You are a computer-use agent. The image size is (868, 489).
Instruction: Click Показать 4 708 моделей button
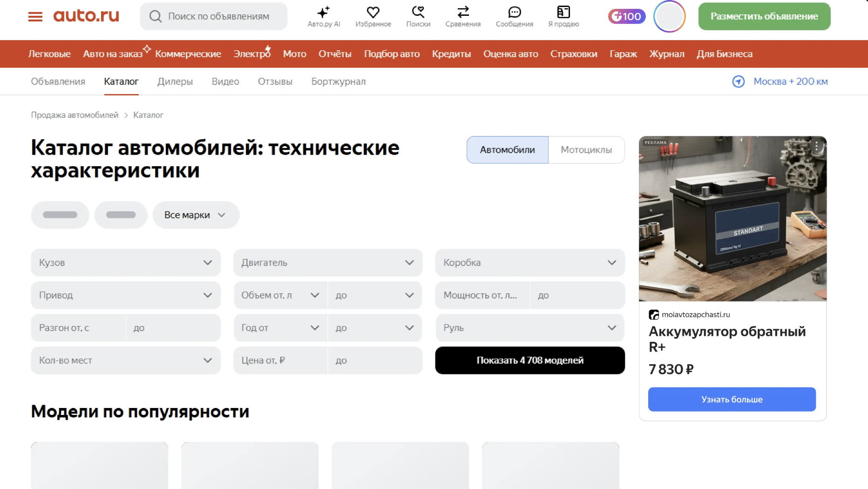[529, 360]
